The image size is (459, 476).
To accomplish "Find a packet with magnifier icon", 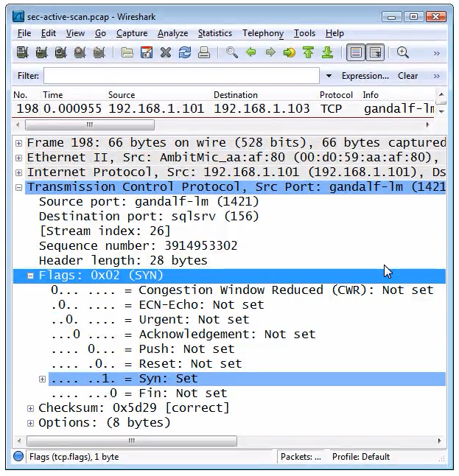I will [232, 52].
